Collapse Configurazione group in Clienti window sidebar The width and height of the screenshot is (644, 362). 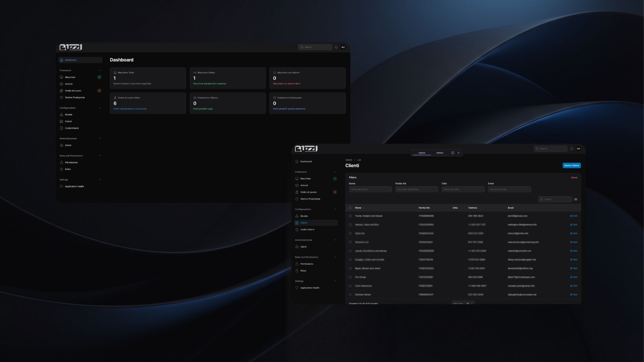click(x=335, y=209)
